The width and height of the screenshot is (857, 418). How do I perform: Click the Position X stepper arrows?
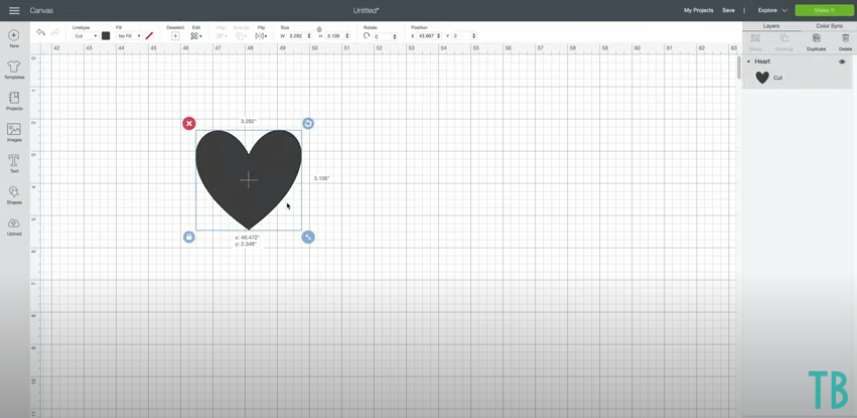pos(439,36)
